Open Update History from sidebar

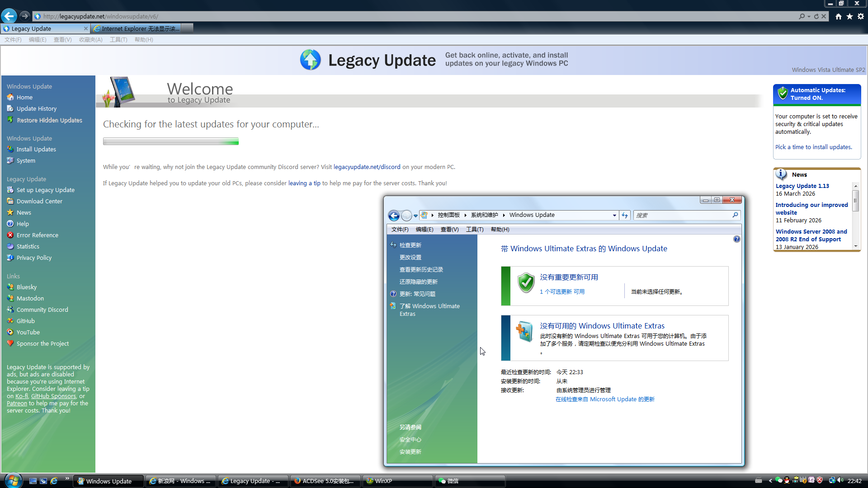[36, 108]
